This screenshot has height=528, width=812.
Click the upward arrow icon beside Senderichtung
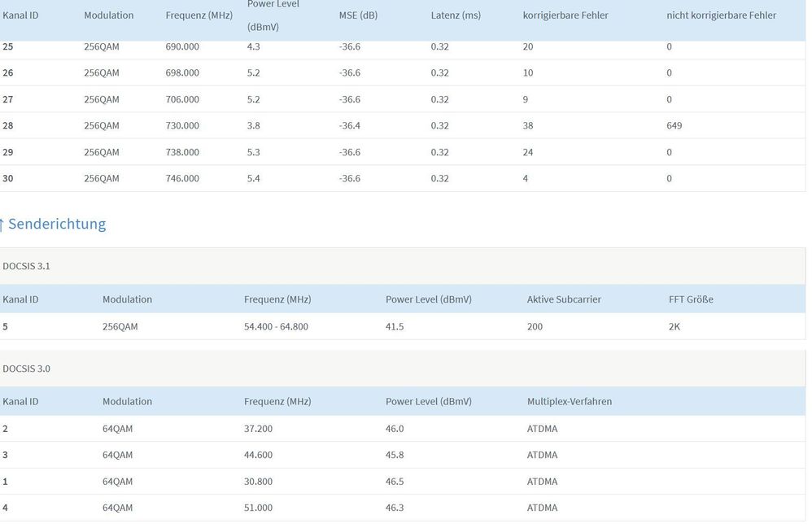2,225
